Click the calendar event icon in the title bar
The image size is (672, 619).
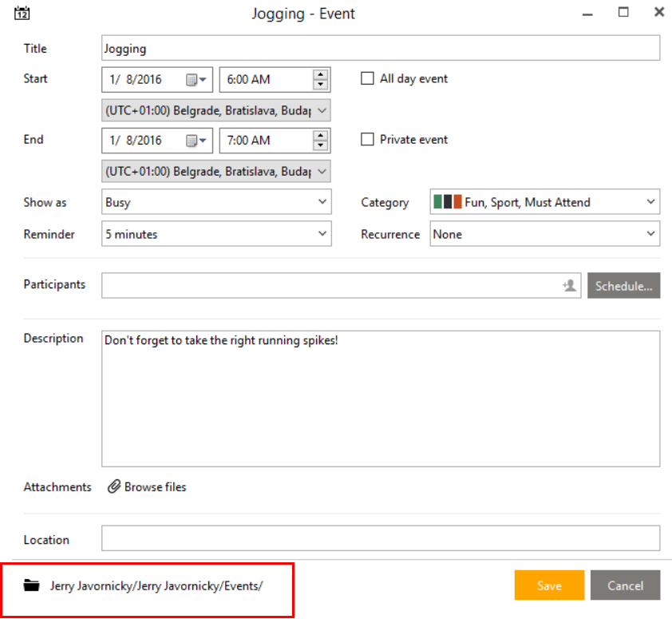click(22, 13)
